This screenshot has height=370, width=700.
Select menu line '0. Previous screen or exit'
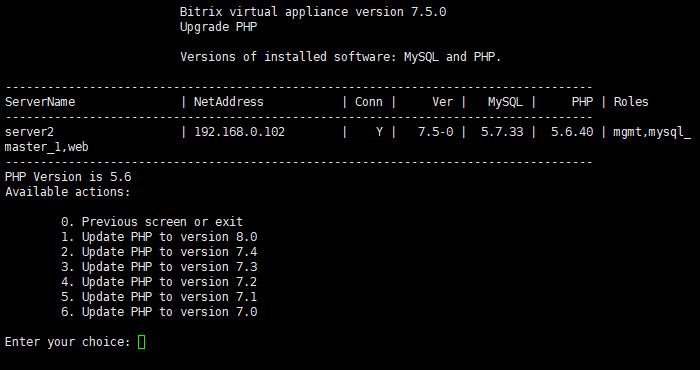point(152,222)
